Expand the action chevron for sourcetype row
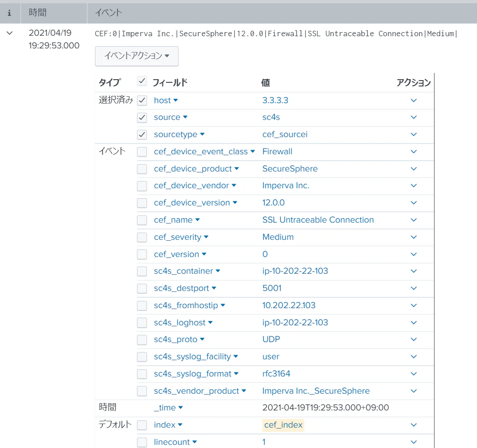Image resolution: width=477 pixels, height=448 pixels. [x=414, y=134]
